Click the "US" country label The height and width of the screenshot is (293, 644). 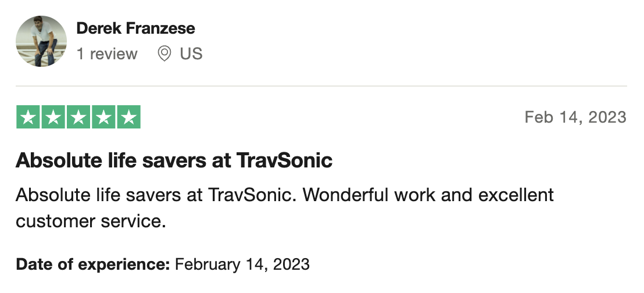coord(191,54)
